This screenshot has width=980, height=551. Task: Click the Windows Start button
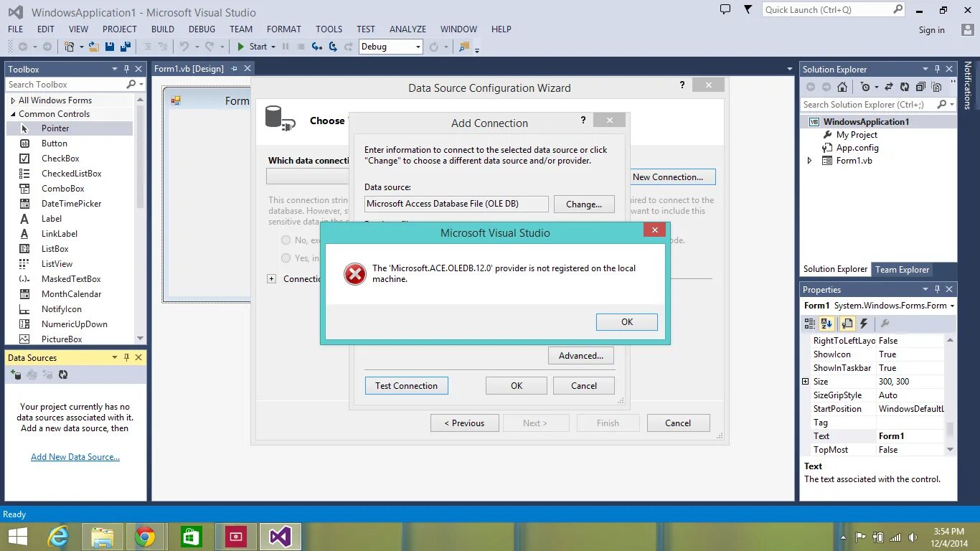pyautogui.click(x=17, y=537)
